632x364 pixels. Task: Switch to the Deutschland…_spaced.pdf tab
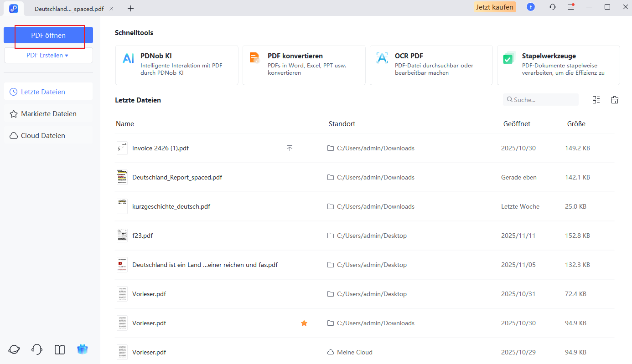click(x=69, y=8)
